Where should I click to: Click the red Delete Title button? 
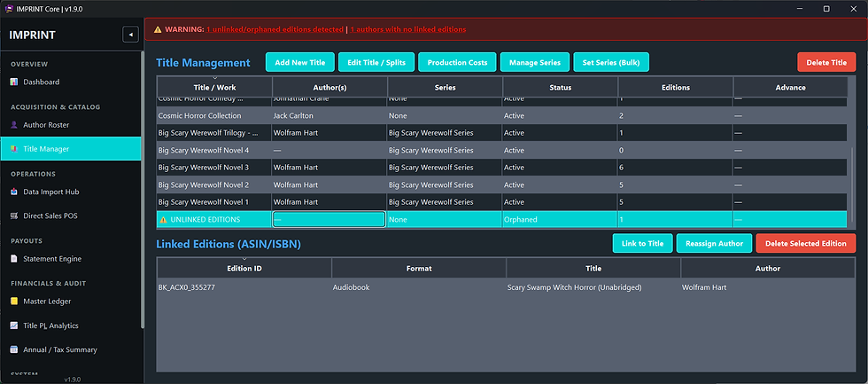826,63
